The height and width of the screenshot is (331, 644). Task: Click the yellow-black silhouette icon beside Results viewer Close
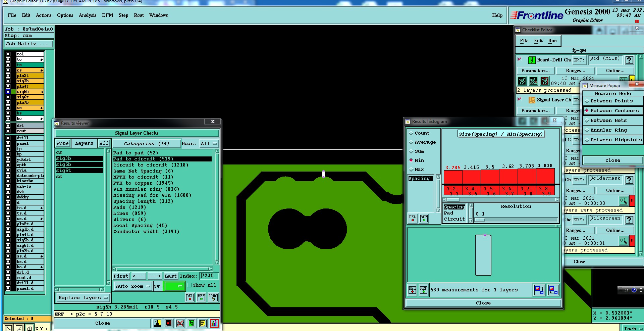point(157,323)
